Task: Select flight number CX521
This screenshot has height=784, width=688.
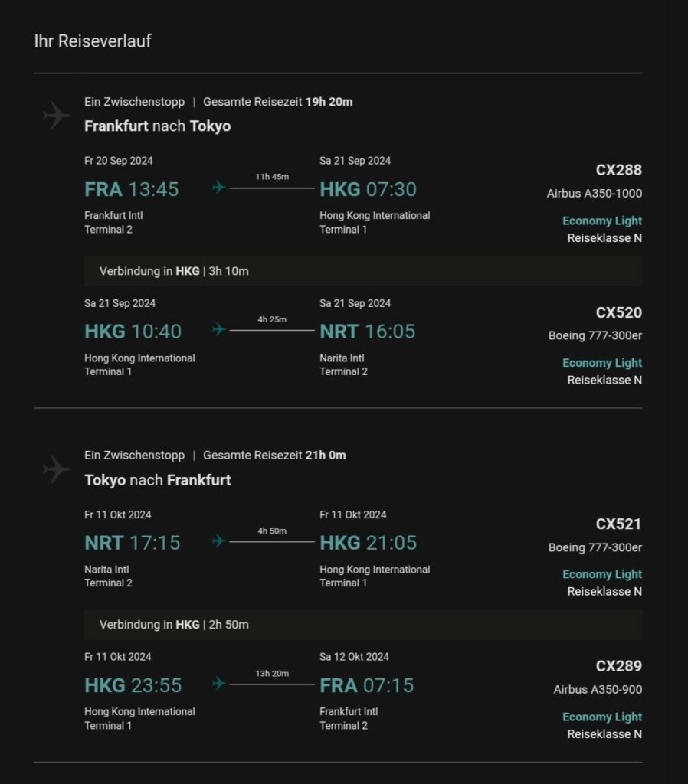Action: 618,524
